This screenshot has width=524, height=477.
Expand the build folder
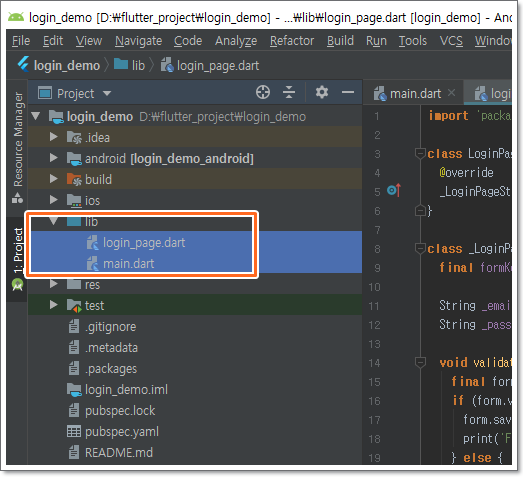[53, 179]
